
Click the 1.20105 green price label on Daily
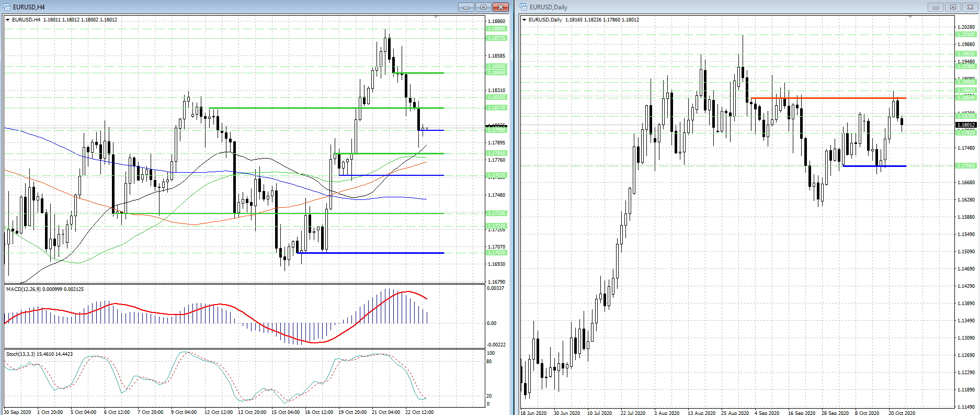(966, 35)
